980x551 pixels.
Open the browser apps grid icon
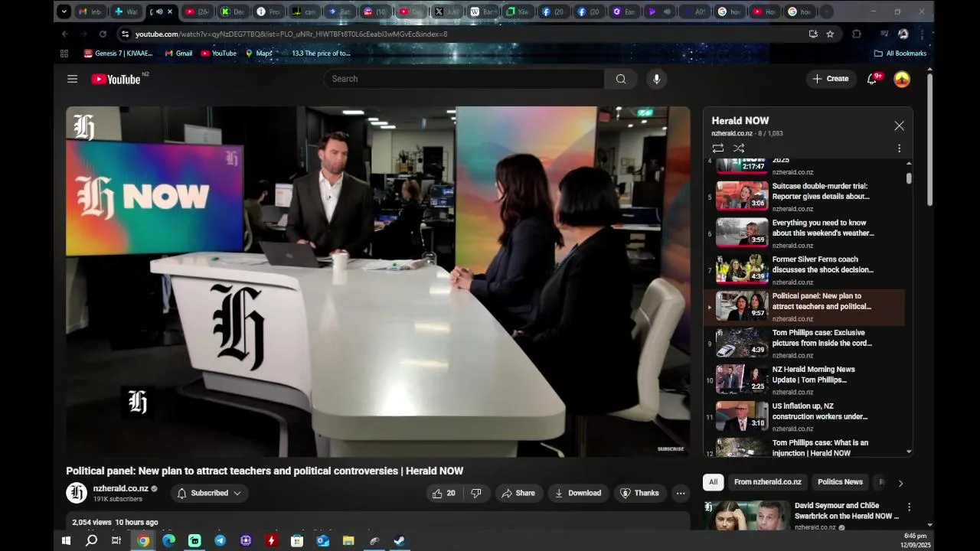pos(64,54)
